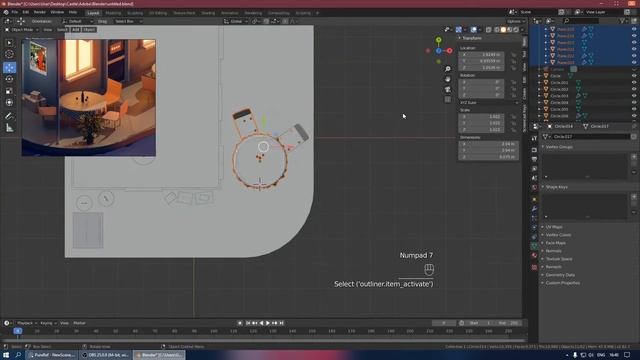Open the File menu
This screenshot has width=640, height=360.
[15, 12]
